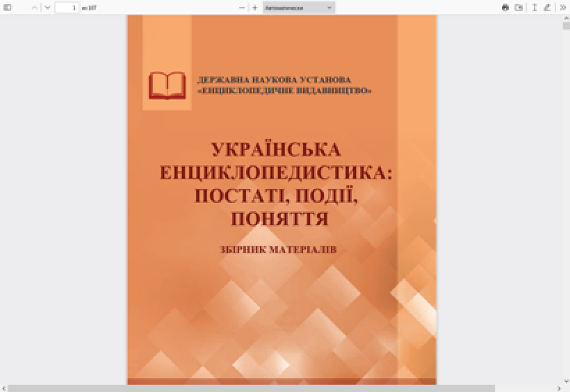
Task: Open the automatic zoom level dropdown
Action: [298, 8]
